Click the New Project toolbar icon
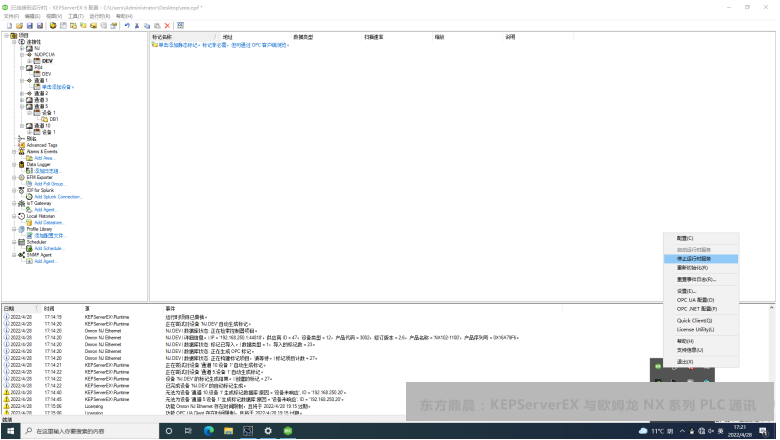This screenshot has width=780, height=440. tap(9, 25)
